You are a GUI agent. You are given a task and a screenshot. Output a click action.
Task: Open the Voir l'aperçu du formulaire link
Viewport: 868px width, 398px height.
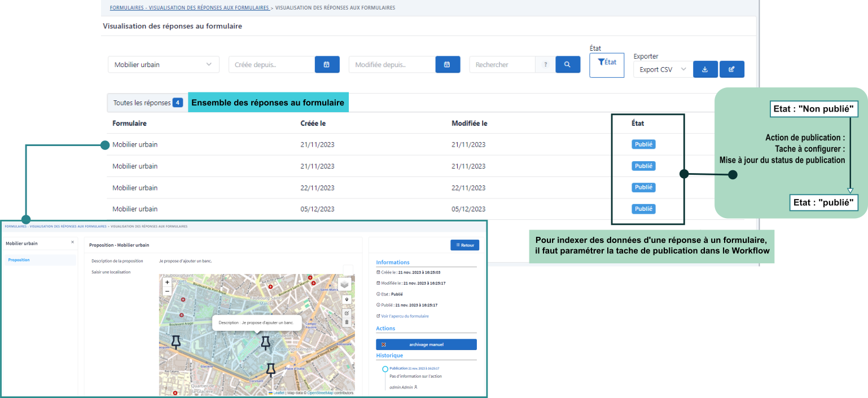405,316
